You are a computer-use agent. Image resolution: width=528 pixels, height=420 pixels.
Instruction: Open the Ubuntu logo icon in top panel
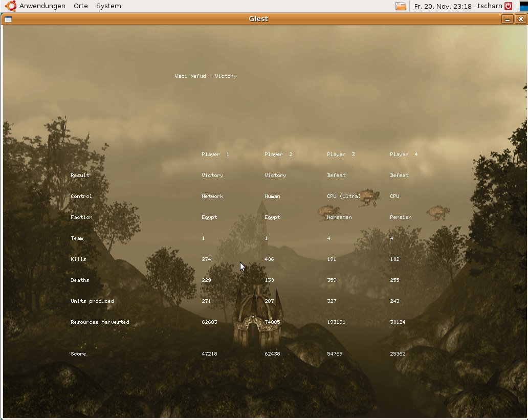(10, 6)
